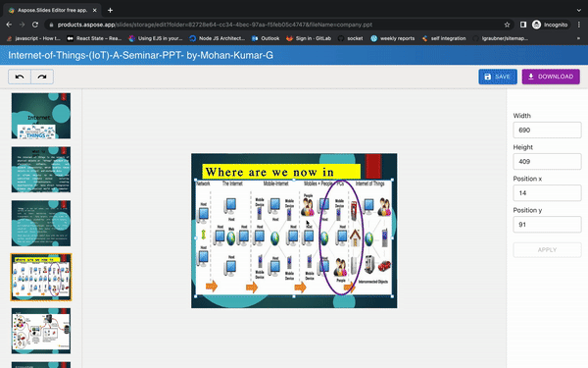588x368 pixels.
Task: Bookmark this page with the star icon
Action: (x=507, y=25)
